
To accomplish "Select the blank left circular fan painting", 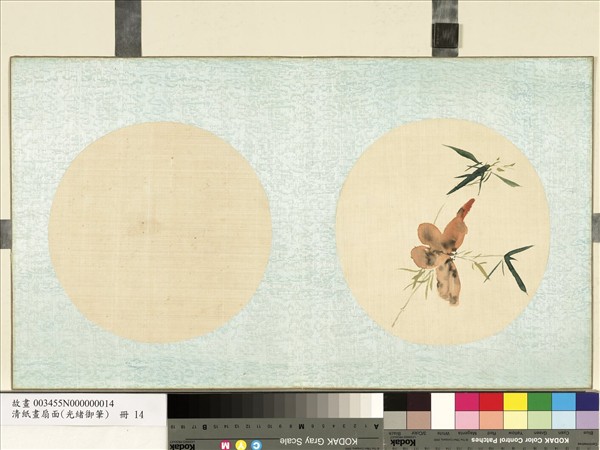I will pyautogui.click(x=160, y=232).
